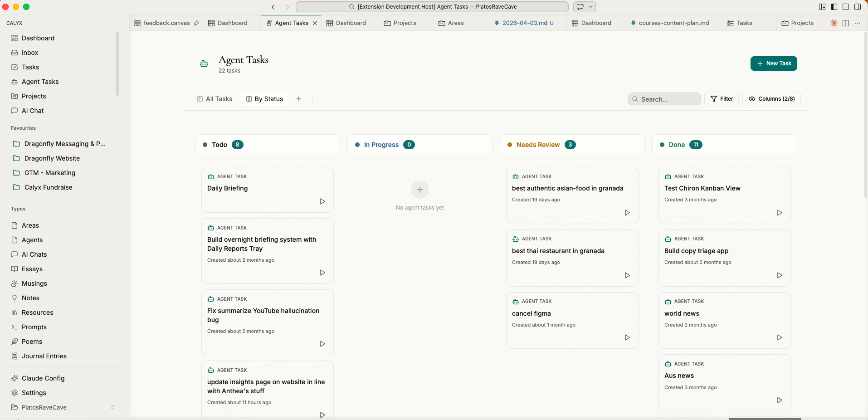This screenshot has height=420, width=868.
Task: Add task in empty In Progress column
Action: pyautogui.click(x=419, y=190)
